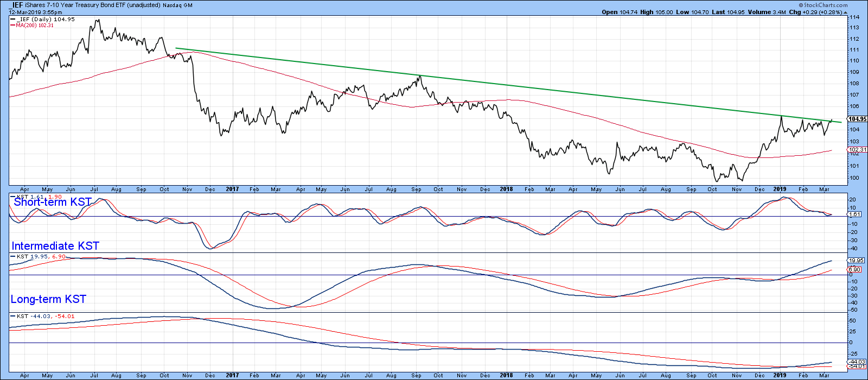Image resolution: width=868 pixels, height=380 pixels.
Task: Click the -44.03 long-term KST value tag
Action: point(857,362)
